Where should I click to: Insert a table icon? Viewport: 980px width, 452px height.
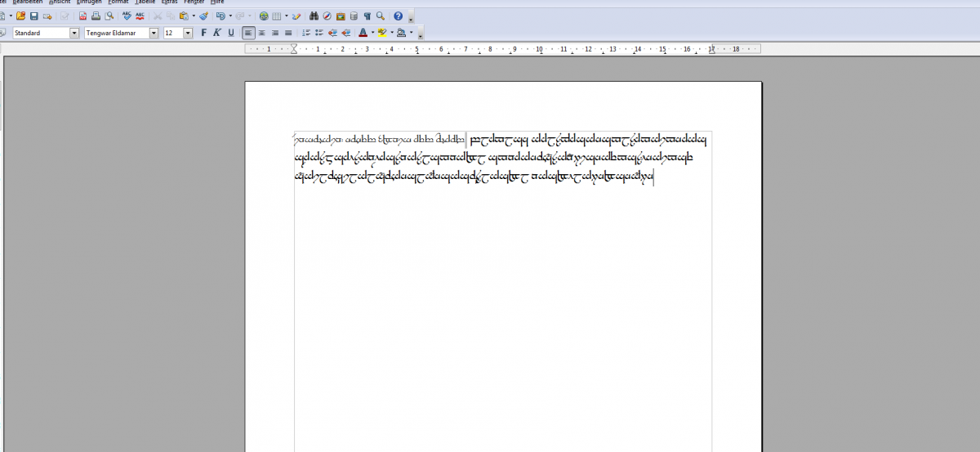point(277,16)
